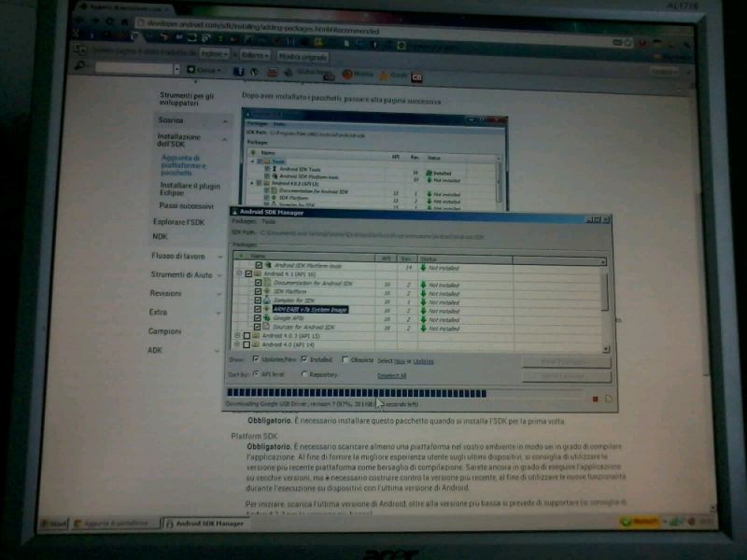Expand the Scarica sidebar section
The height and width of the screenshot is (560, 747).
(225, 121)
